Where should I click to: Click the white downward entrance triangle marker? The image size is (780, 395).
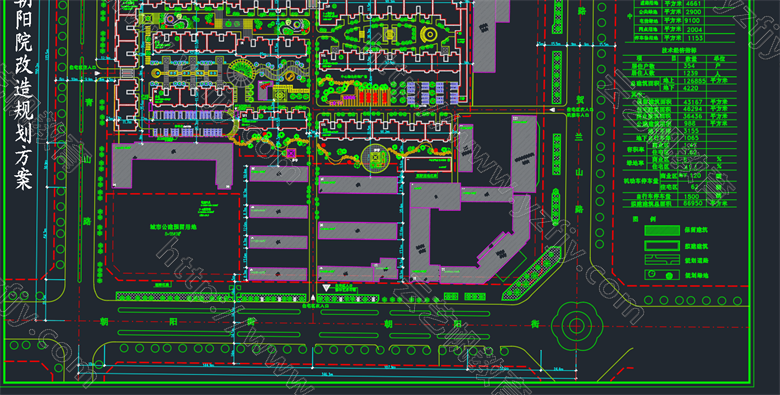[326, 288]
